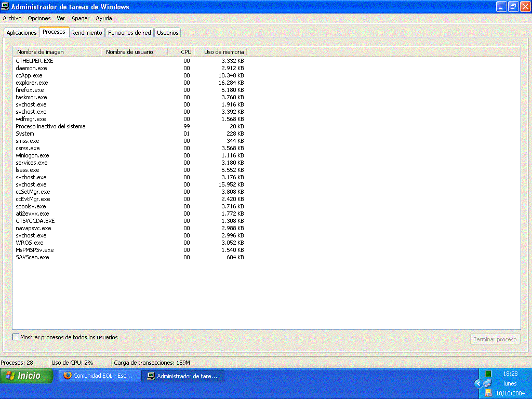Click Carga de transacciones: 159M status
This screenshot has height=399, width=532.
pos(152,363)
